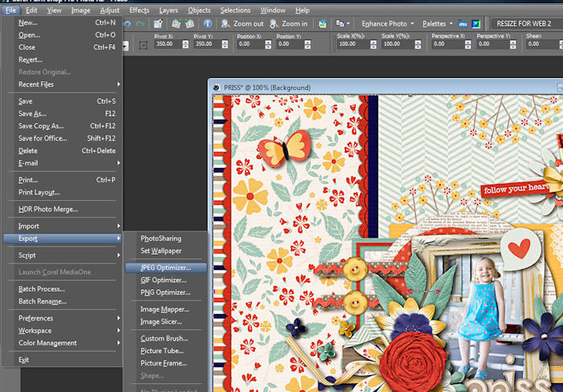Click the calendar-style icon next to Redo

158,23
